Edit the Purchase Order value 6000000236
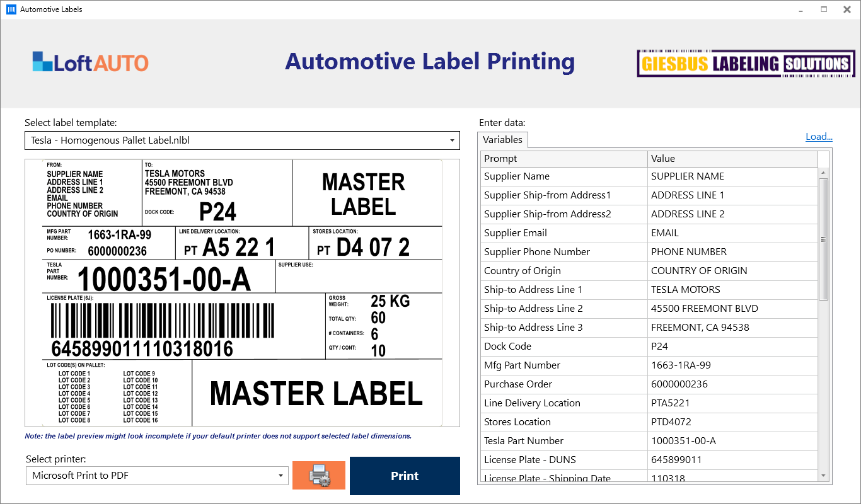The image size is (861, 504). point(733,384)
